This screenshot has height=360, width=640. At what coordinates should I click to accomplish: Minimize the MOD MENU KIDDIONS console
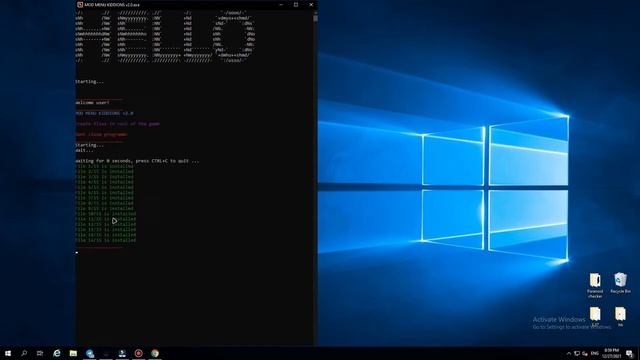pos(281,4)
